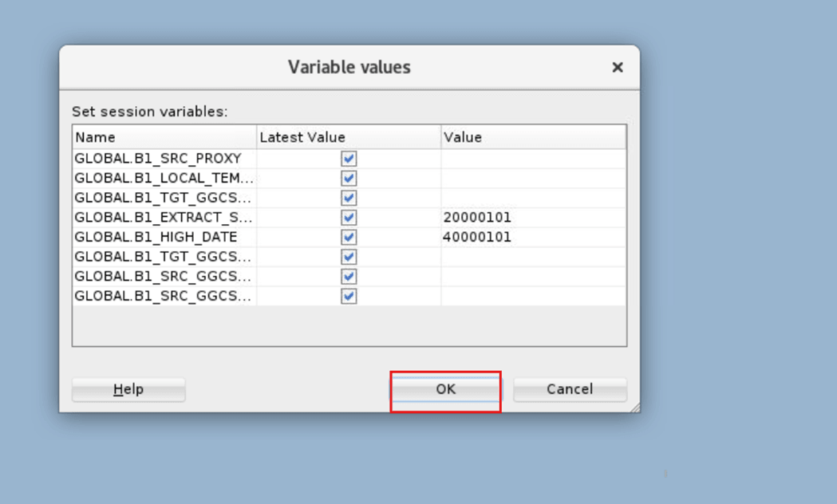Click the empty Value field for GLOBAL.B1_SRC_PROXY
This screenshot has height=504, width=837.
tap(527, 158)
